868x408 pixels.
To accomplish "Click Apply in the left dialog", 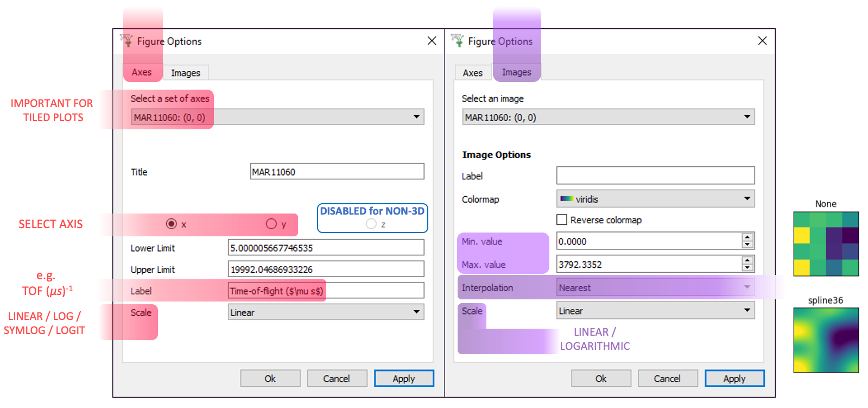I will coord(404,379).
